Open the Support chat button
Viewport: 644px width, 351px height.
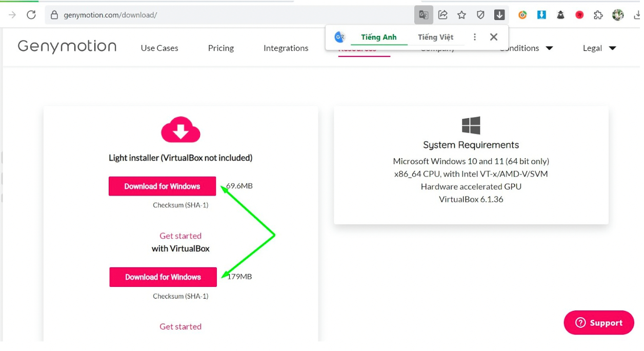(599, 323)
